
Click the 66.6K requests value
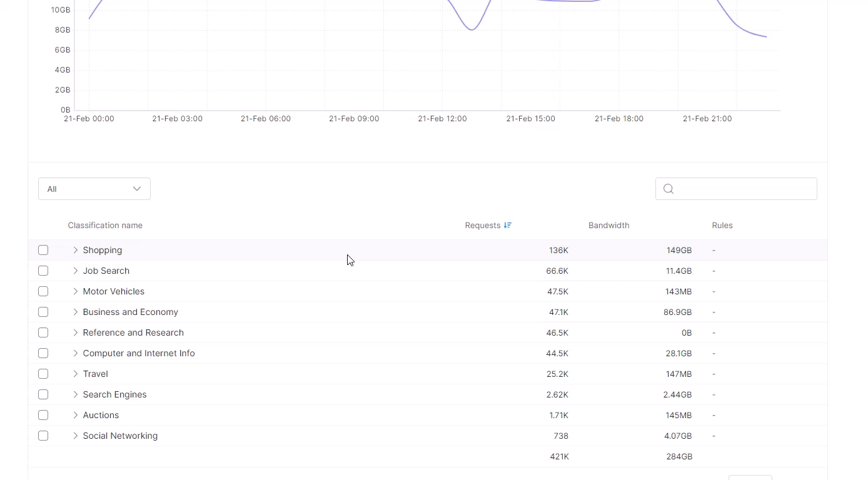[557, 271]
